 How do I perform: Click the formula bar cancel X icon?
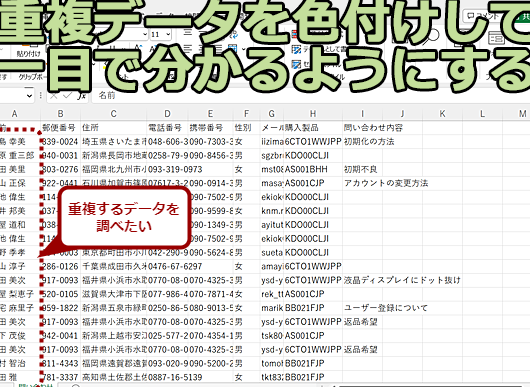(53, 96)
